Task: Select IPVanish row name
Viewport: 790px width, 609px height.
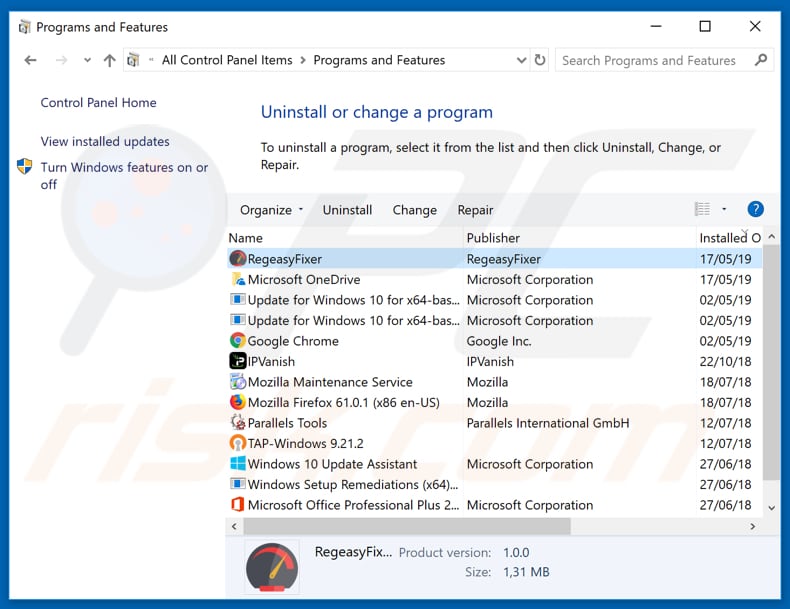Action: [x=271, y=362]
